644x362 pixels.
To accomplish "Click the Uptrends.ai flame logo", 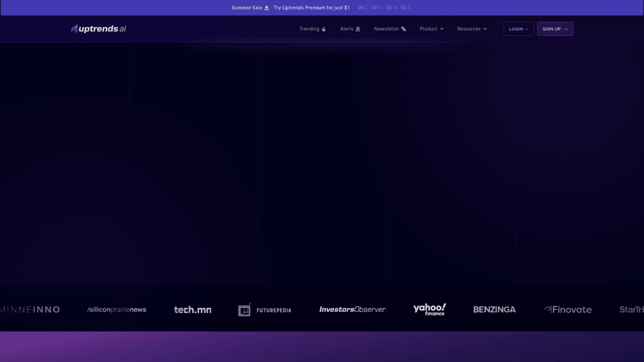I will coord(74,29).
